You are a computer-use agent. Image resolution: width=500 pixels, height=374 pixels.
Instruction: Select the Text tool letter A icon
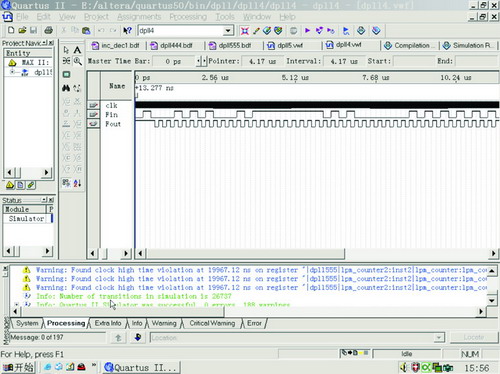[x=77, y=50]
